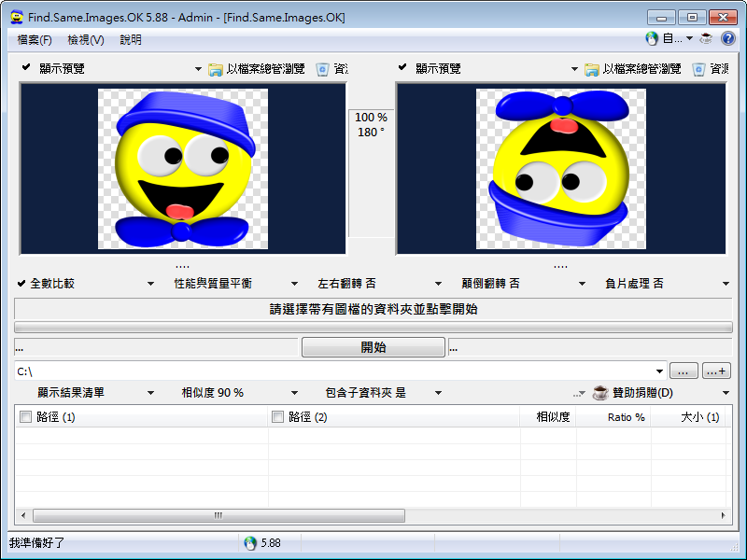Click the ... folder browse button
The image size is (747, 560).
(683, 370)
